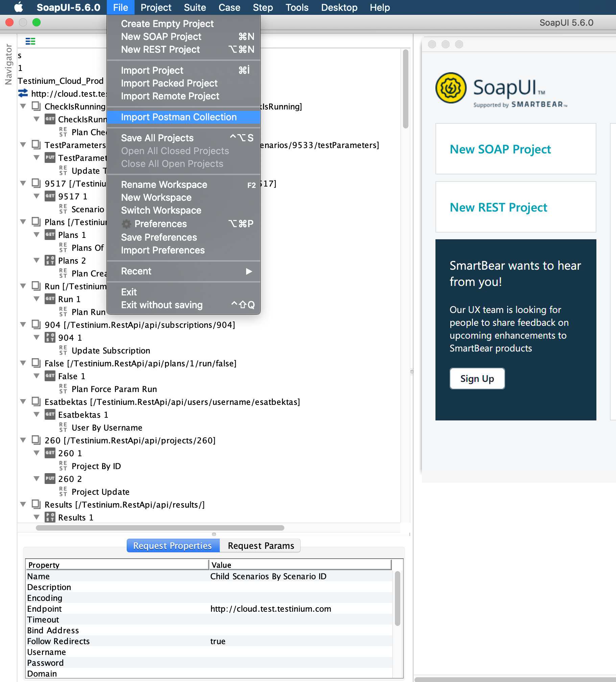Choose Create Empty Project

[184, 24]
